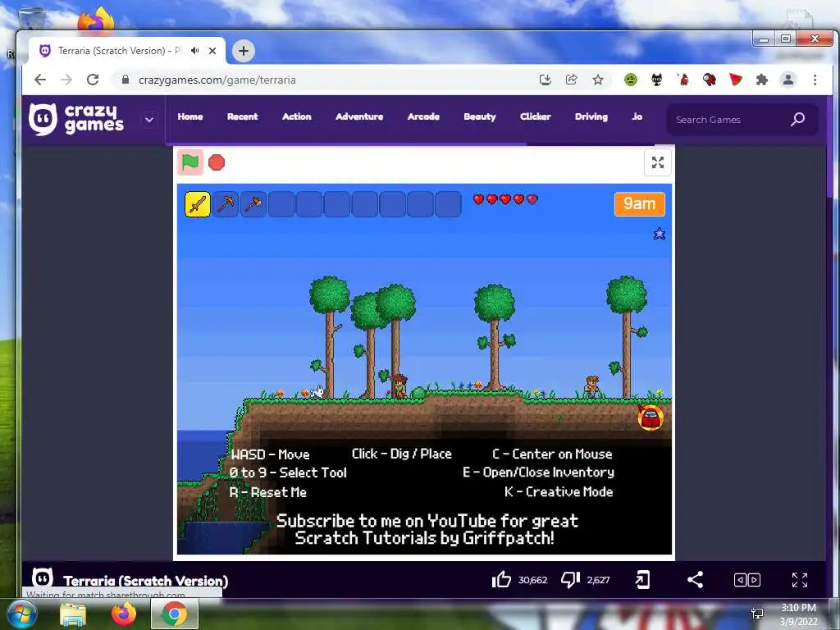Screen dimensions: 840x630
Task: Enter fullscreen via bottom-bar expand icon
Action: coord(799,580)
